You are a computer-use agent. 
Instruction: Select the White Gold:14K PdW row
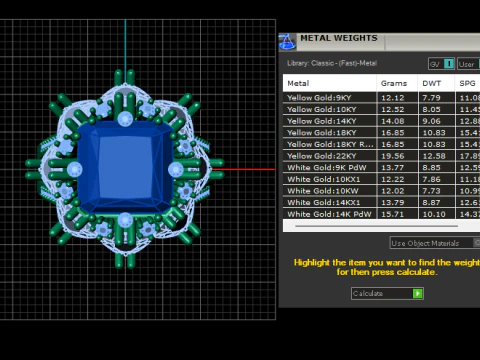pyautogui.click(x=381, y=214)
